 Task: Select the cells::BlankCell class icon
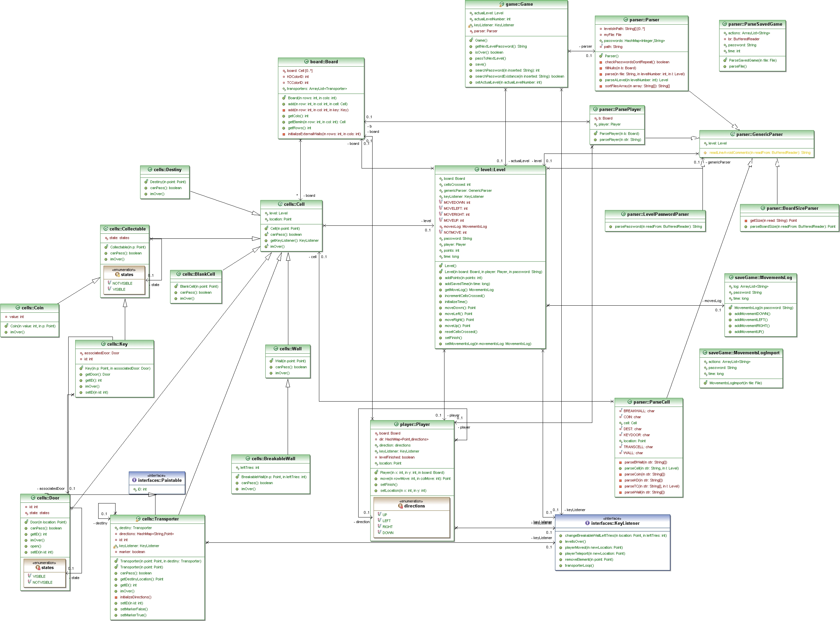178,274
